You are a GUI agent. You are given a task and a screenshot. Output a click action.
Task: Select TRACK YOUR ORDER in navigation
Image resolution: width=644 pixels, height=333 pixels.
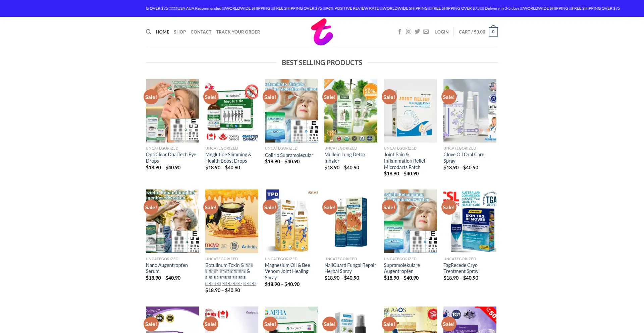click(x=238, y=32)
